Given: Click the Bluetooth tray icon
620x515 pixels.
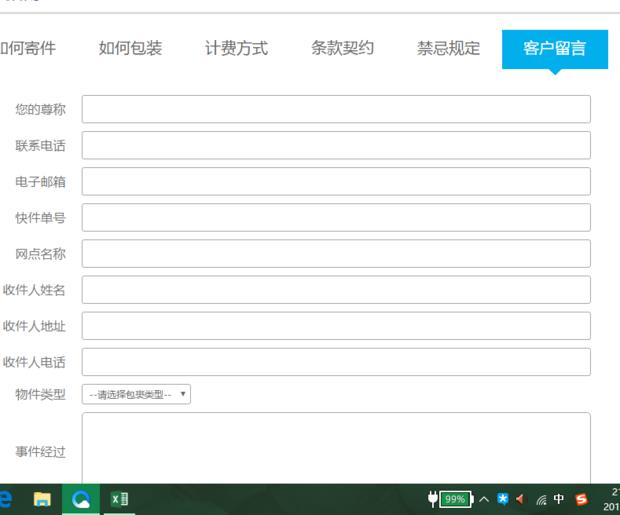Looking at the screenshot, I should (503, 499).
